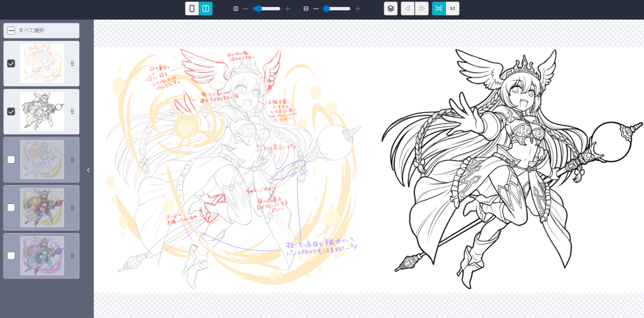This screenshot has height=318, width=644.
Task: Click the fit-to-screen zoom icon
Action: tap(438, 9)
